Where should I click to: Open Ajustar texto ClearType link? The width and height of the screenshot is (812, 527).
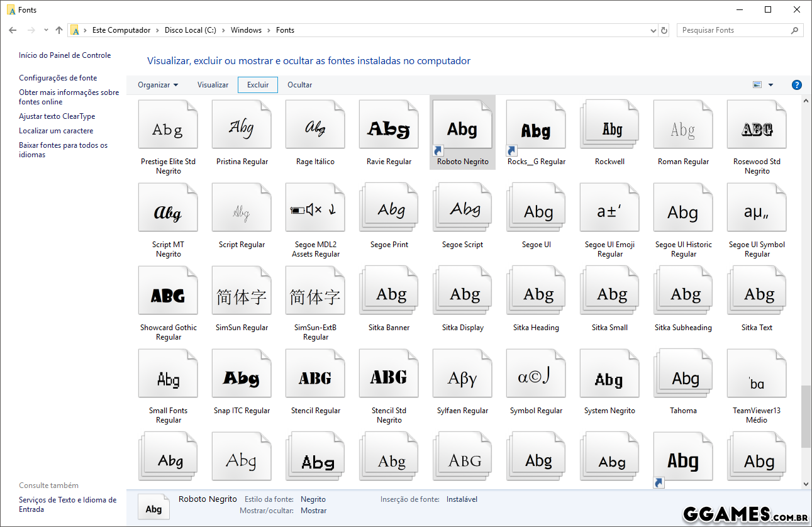[57, 116]
